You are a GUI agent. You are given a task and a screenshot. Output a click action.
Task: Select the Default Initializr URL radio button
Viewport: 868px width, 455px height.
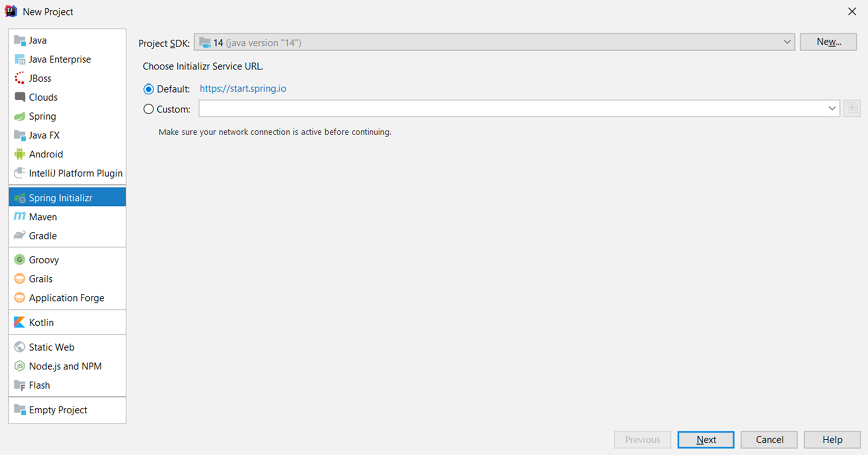[x=149, y=89]
